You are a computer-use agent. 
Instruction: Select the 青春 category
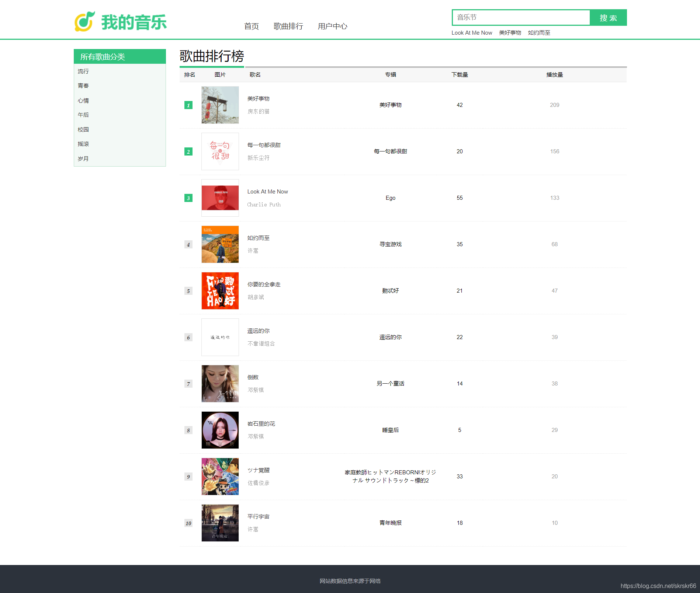coord(83,86)
